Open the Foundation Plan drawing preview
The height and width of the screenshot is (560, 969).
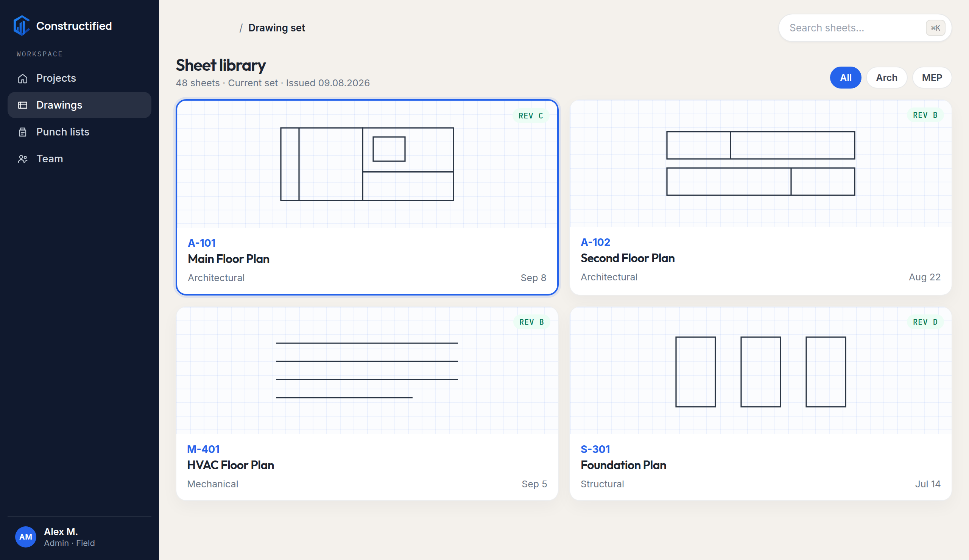760,370
